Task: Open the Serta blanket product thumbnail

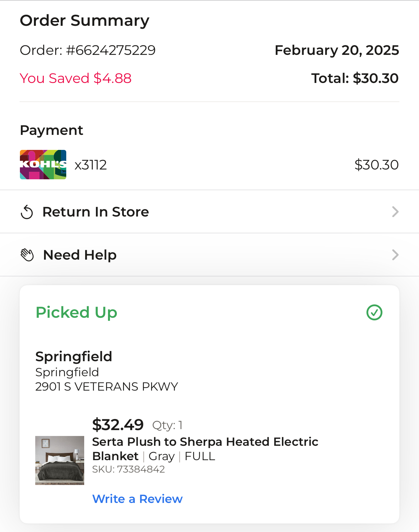Action: click(60, 460)
